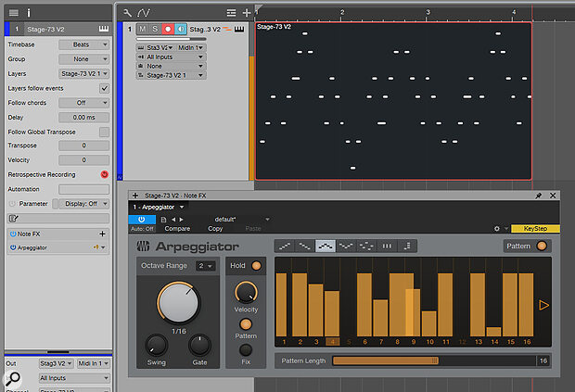This screenshot has height=392, width=575.
Task: Select the Up arpeggio direction icon
Action: (285, 247)
